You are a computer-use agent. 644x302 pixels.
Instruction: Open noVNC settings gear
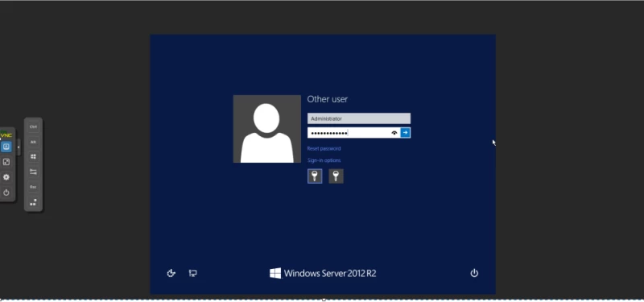tap(6, 177)
